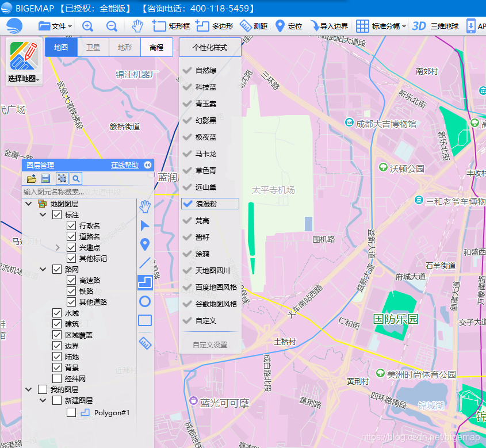486x448 pixels.
Task: Select the pan hand tool in top toolbar
Action: pos(137,26)
